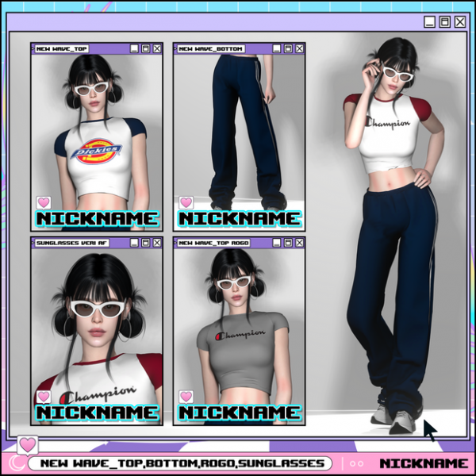Click heart icon in NEW WAVE_BOTTOM window
This screenshot has height=476, width=476.
coord(186,202)
